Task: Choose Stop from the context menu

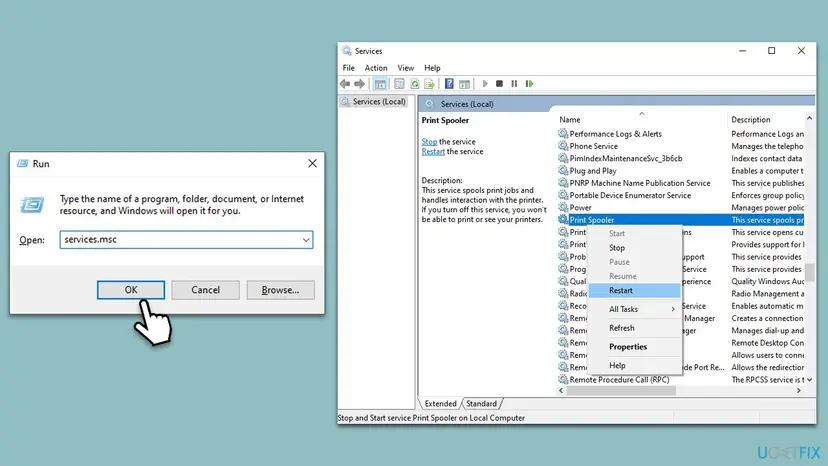Action: click(635, 247)
